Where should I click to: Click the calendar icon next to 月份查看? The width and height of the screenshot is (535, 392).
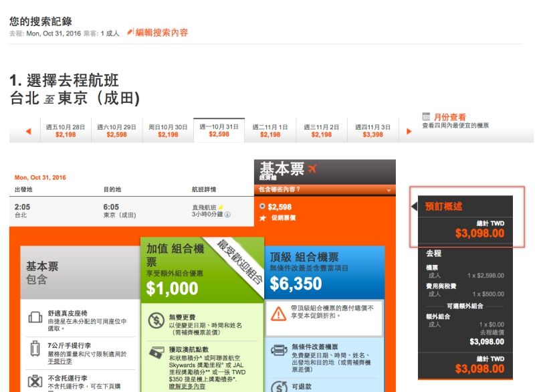426,116
